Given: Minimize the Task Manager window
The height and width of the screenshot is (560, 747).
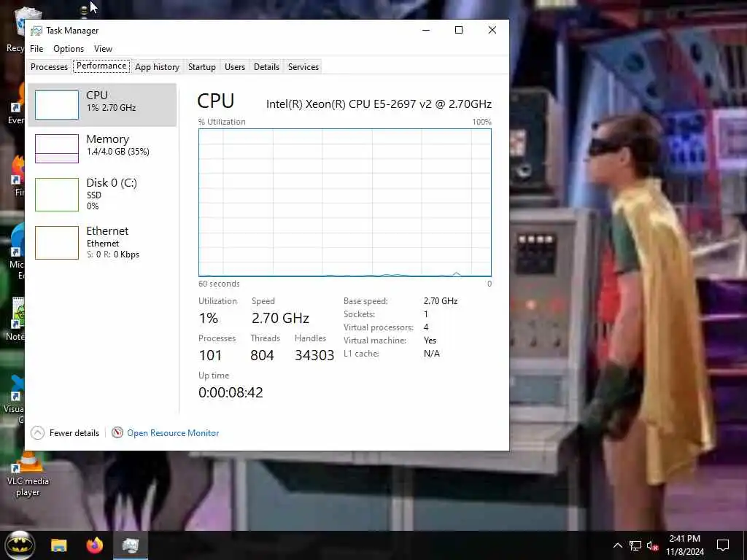Looking at the screenshot, I should click(426, 30).
